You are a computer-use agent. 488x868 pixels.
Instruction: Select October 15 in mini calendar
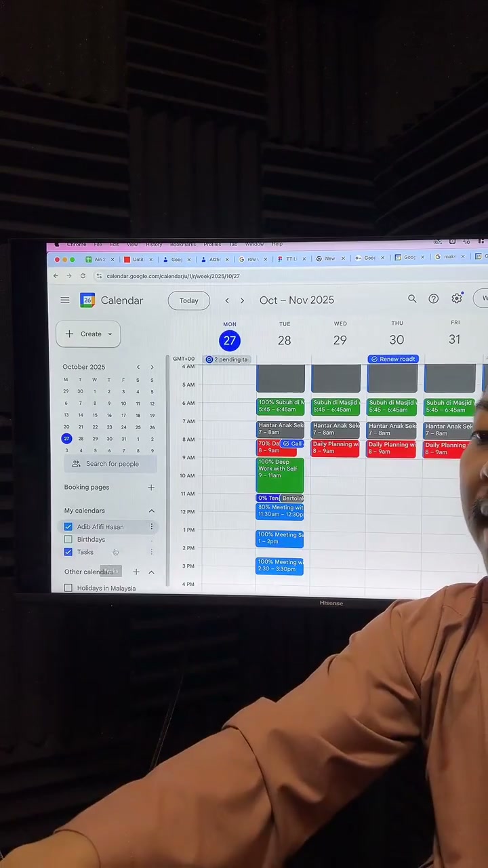94,415
